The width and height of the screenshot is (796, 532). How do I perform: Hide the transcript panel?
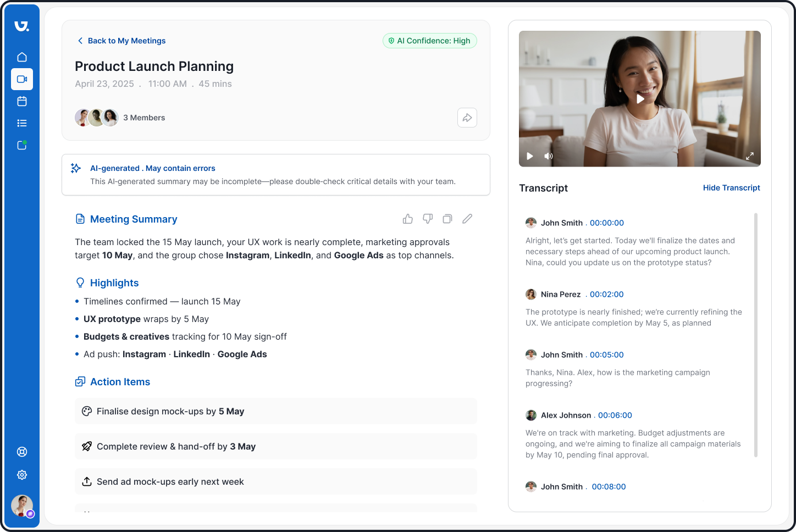click(731, 188)
